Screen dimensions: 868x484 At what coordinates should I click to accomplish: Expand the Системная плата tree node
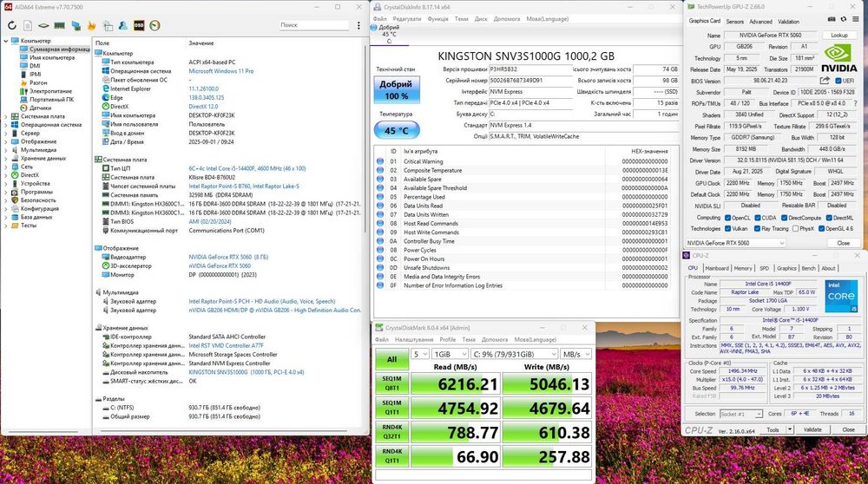(x=5, y=116)
